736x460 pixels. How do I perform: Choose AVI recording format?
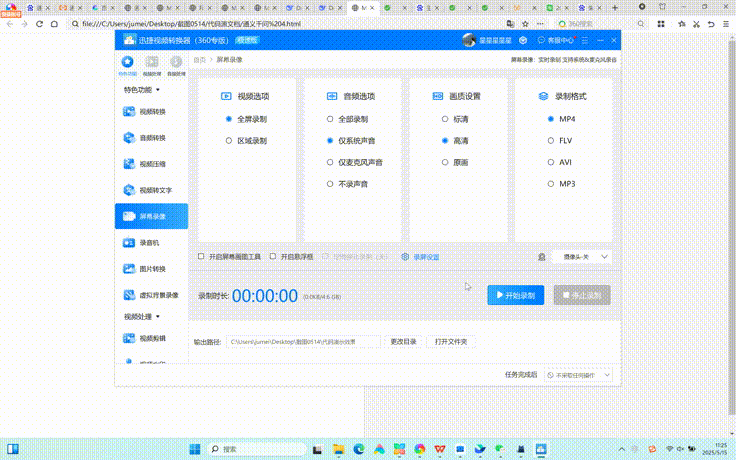560,162
